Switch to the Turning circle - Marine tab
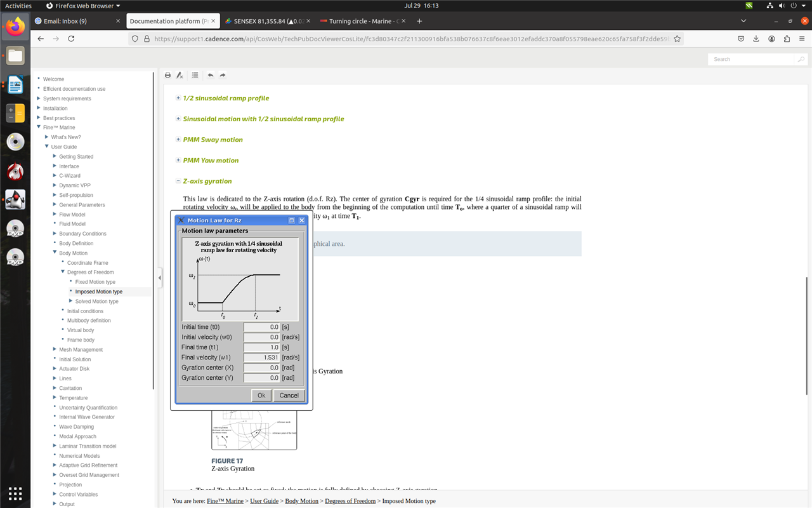 (363, 21)
